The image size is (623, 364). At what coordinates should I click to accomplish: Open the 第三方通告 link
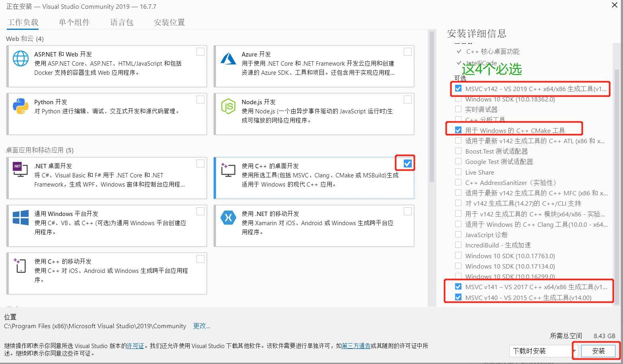(356, 346)
